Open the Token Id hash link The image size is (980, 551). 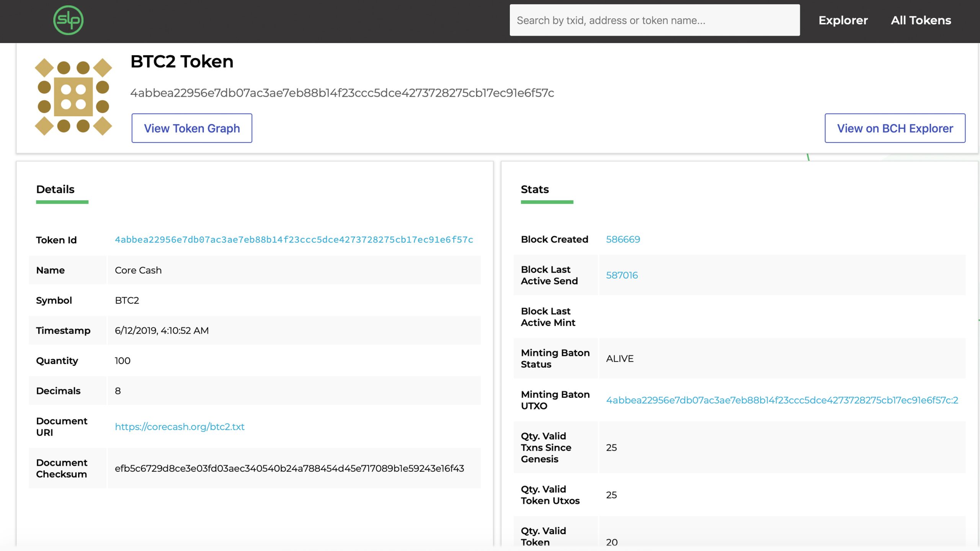pos(294,240)
